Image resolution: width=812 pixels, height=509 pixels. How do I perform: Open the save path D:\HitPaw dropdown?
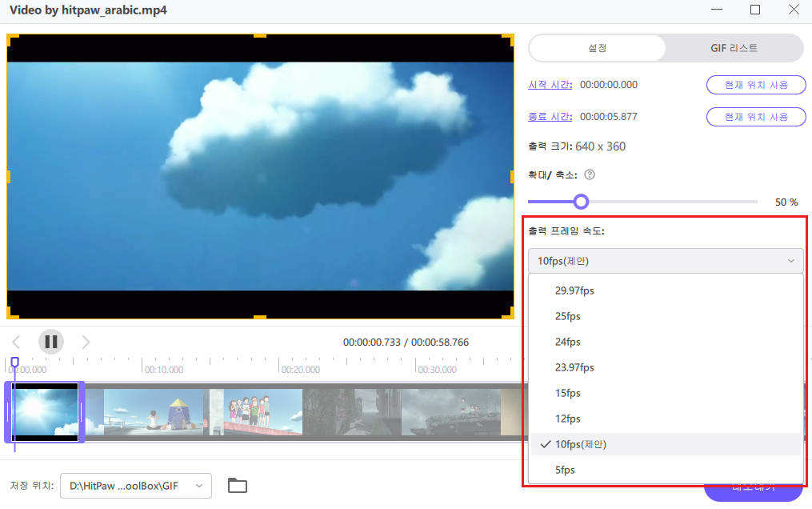point(136,486)
